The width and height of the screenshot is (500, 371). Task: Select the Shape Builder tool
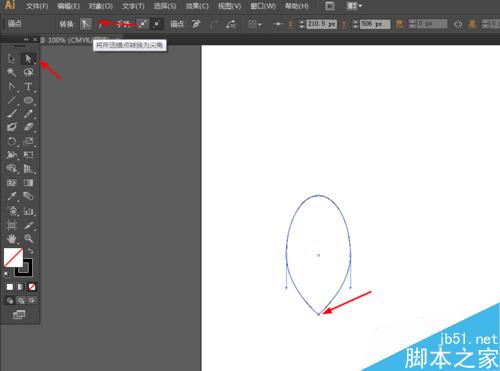click(x=12, y=169)
